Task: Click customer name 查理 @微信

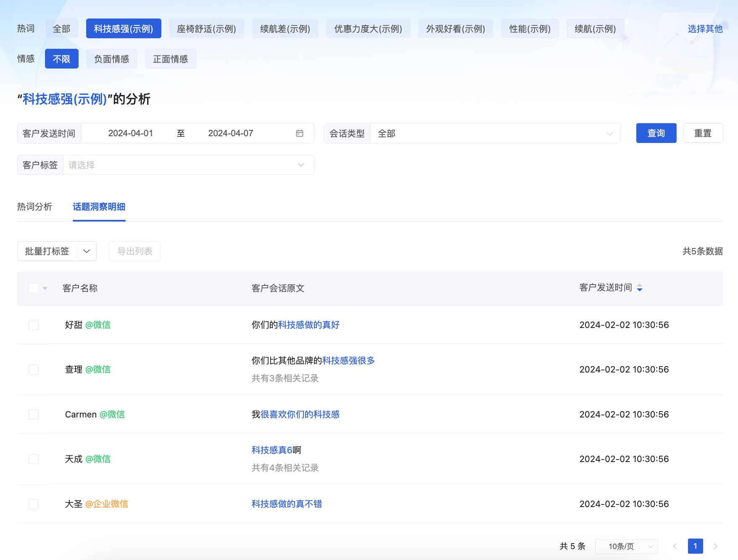Action: [88, 370]
